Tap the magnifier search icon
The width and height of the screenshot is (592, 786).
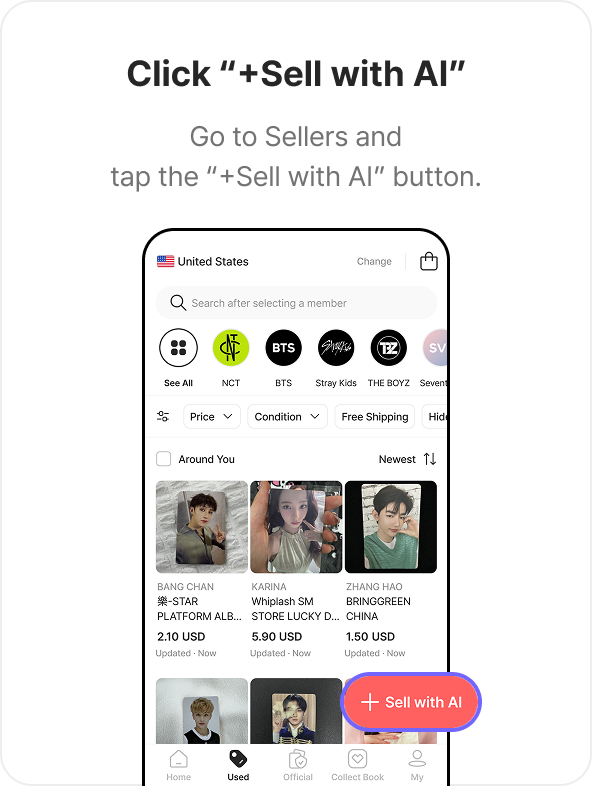tap(178, 303)
